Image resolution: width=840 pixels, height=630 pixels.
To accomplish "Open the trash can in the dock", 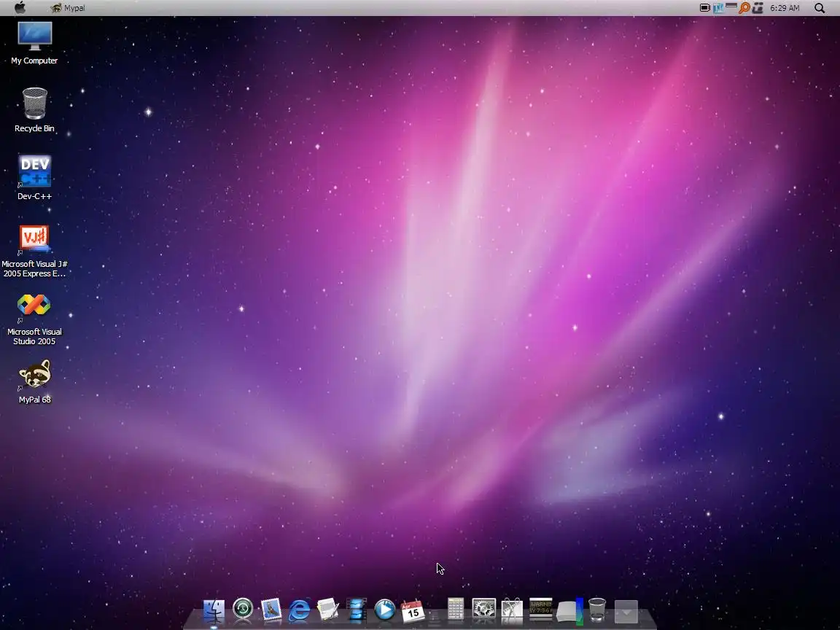I will coord(597,610).
